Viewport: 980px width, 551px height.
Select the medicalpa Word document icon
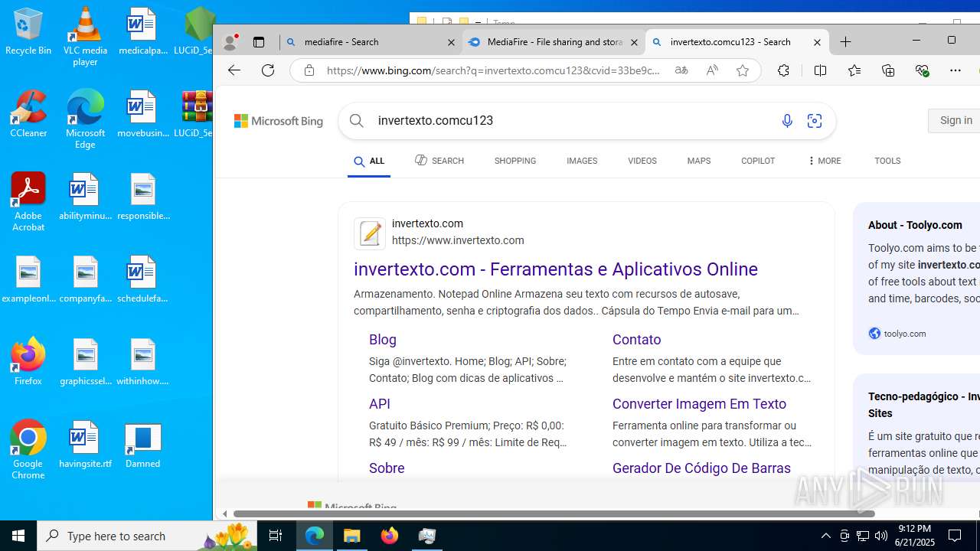142,31
